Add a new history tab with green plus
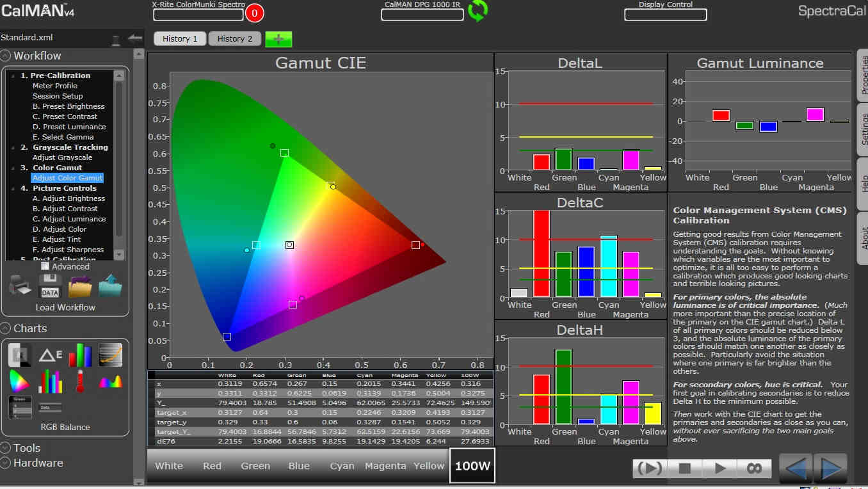The height and width of the screenshot is (489, 868). click(278, 39)
